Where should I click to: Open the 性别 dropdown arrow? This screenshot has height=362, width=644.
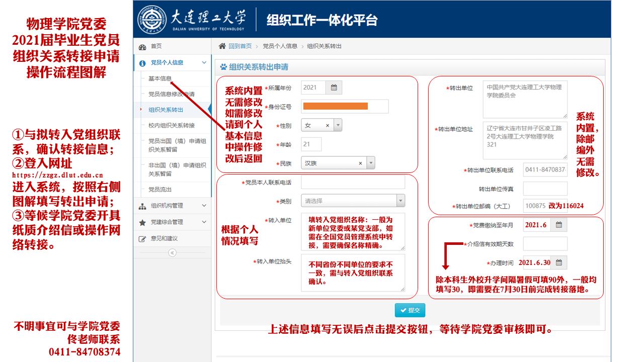tap(338, 126)
